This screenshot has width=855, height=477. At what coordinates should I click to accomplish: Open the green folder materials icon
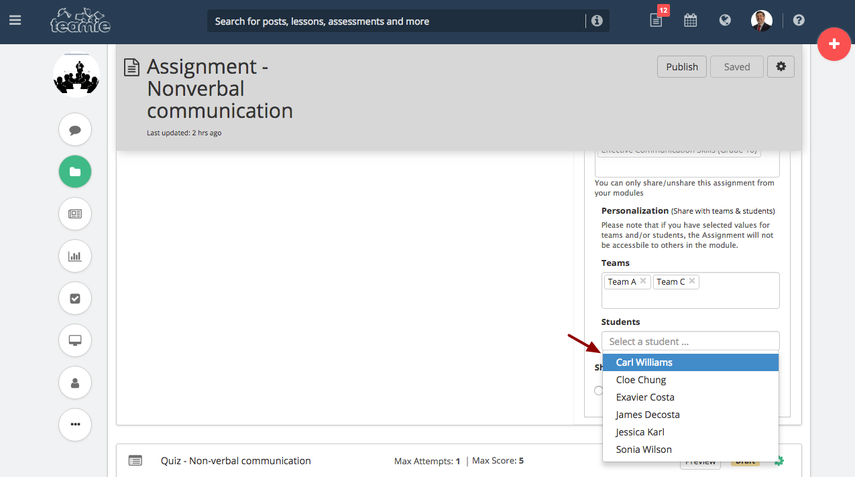75,172
